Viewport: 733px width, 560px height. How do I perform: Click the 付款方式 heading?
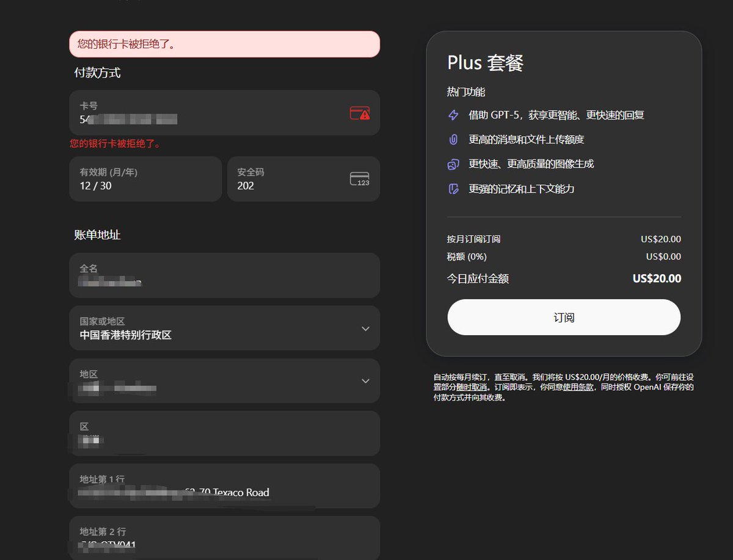[x=98, y=73]
